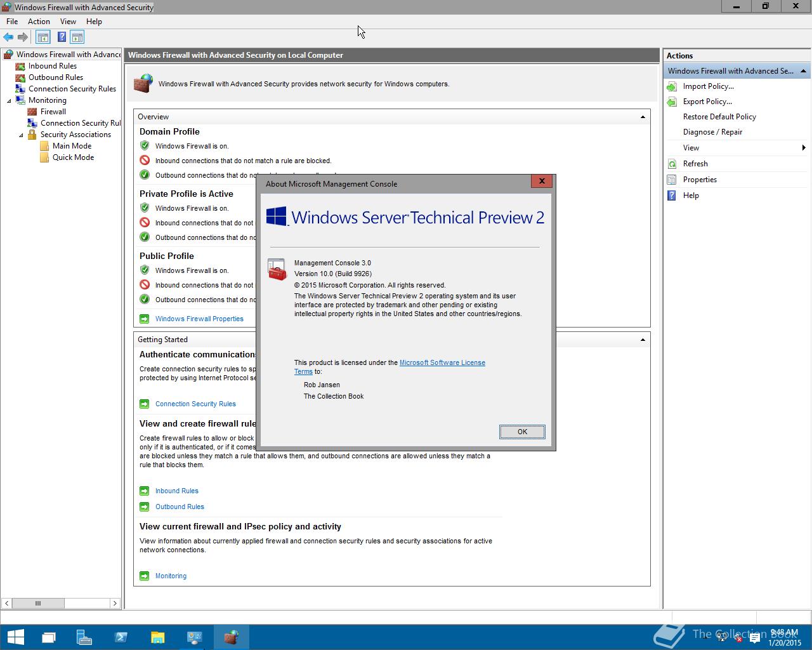Open the Help menu
The height and width of the screenshot is (650, 812).
[94, 22]
